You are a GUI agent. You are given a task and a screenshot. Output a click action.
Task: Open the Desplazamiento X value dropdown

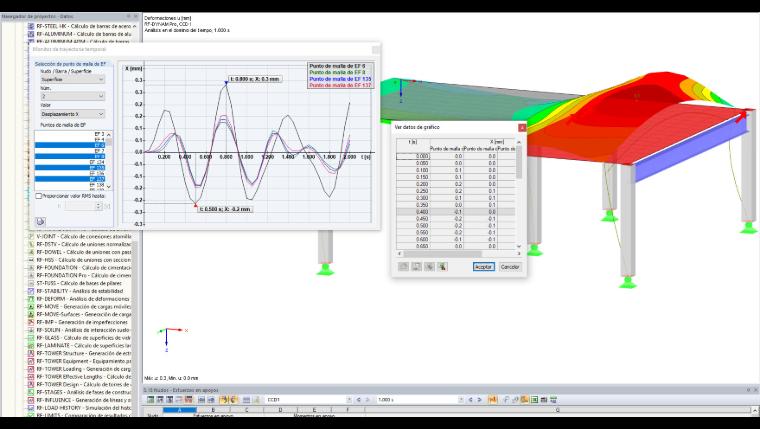click(x=72, y=114)
